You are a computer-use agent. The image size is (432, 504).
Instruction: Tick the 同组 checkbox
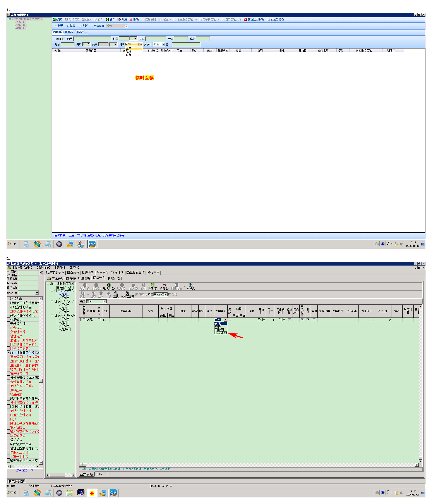pos(64,39)
